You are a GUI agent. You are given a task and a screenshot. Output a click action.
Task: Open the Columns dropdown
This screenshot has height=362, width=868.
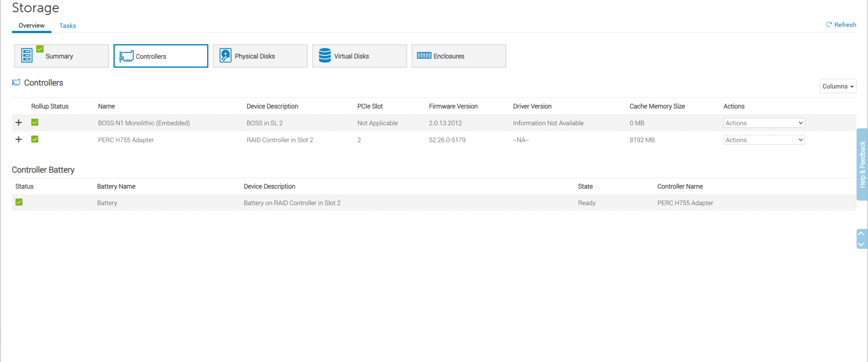tap(838, 86)
